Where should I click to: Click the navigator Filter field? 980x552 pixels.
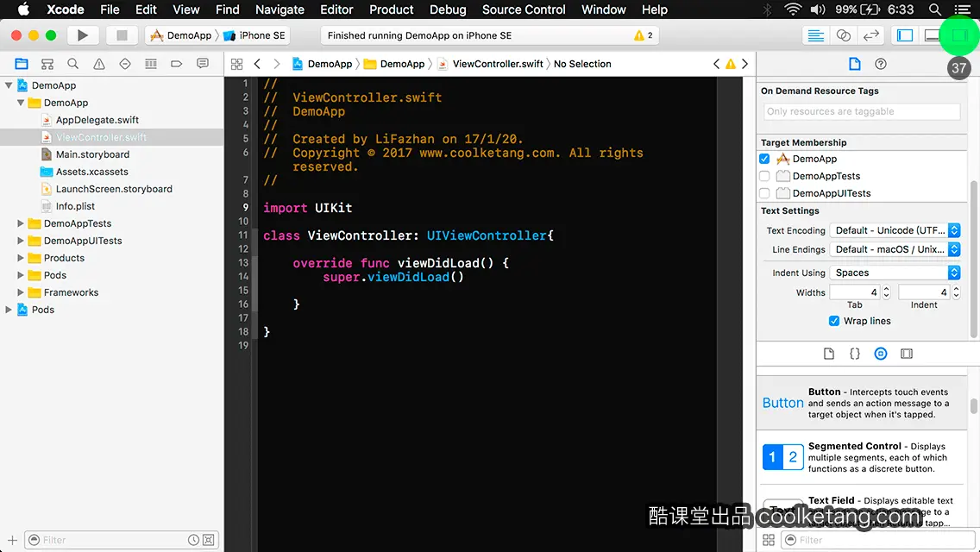[x=122, y=540]
